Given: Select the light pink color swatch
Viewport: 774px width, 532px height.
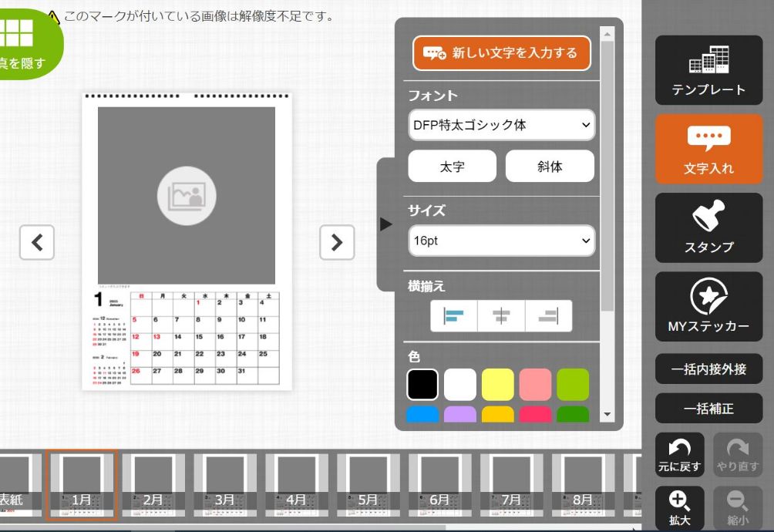Looking at the screenshot, I should [535, 385].
